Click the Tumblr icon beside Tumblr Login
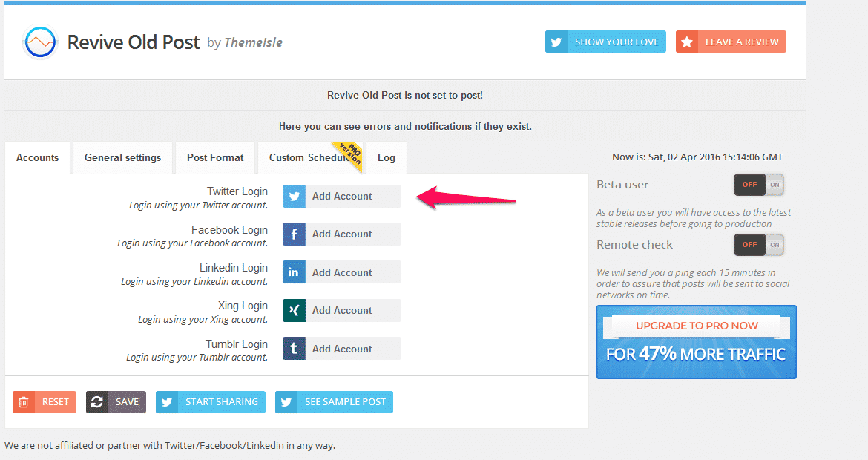This screenshot has width=868, height=460. point(294,349)
